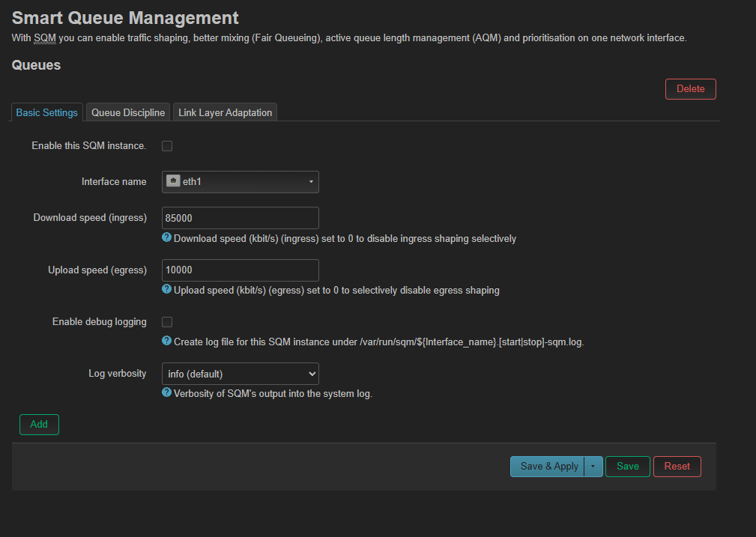The image size is (756, 537).
Task: Click the Delete queue button
Action: (690, 89)
